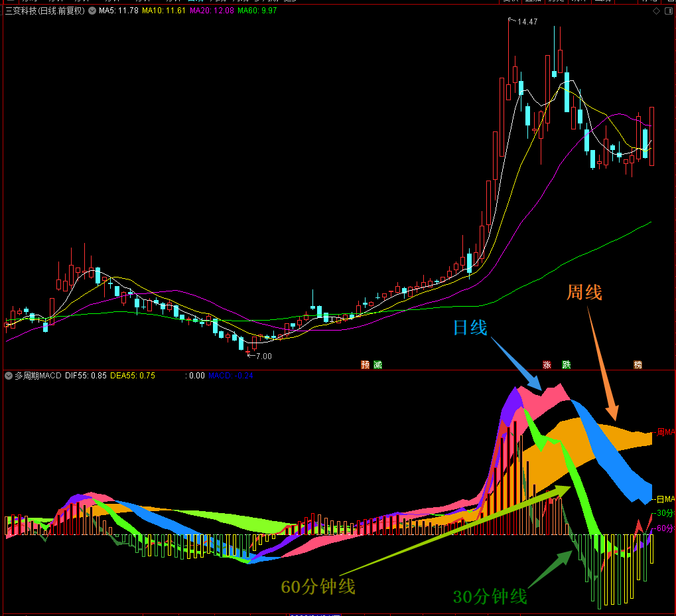Select the green MA60: 9.97 value
Image resolution: width=676 pixels, height=616 pixels.
coord(257,11)
